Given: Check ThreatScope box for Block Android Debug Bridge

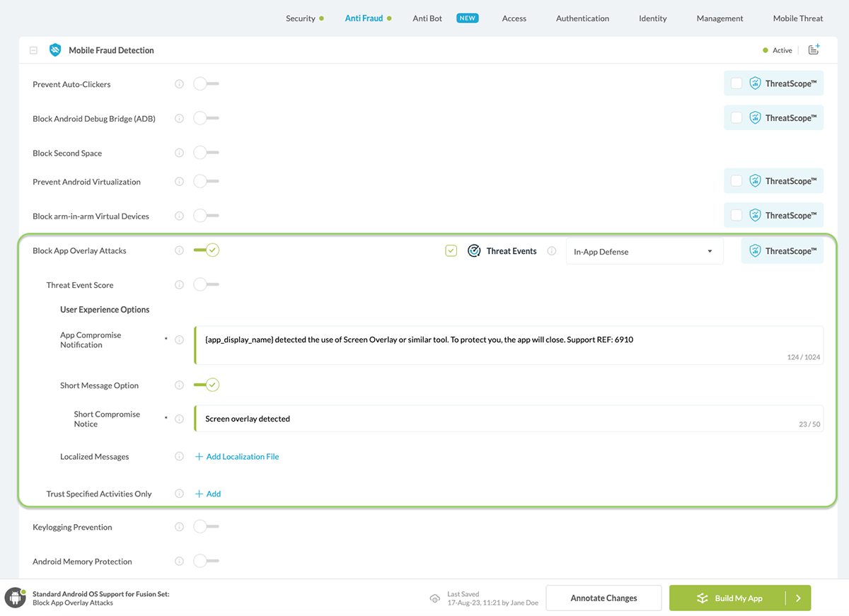Looking at the screenshot, I should point(737,118).
